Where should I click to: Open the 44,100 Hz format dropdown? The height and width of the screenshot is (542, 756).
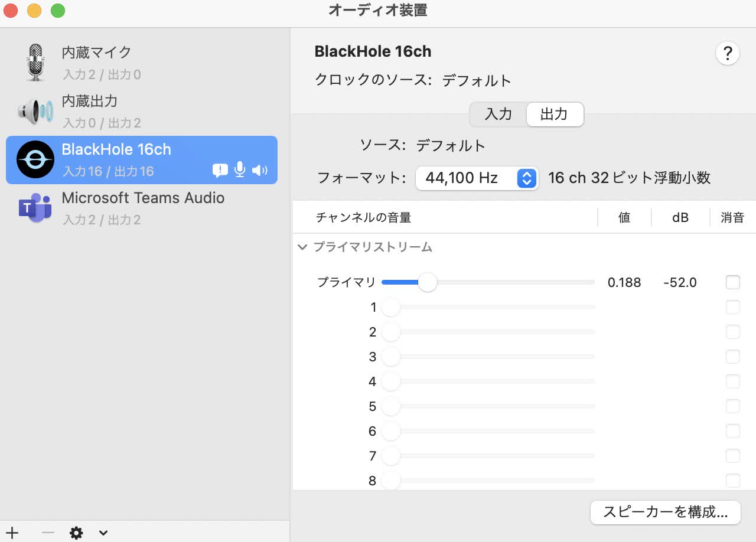(x=477, y=178)
